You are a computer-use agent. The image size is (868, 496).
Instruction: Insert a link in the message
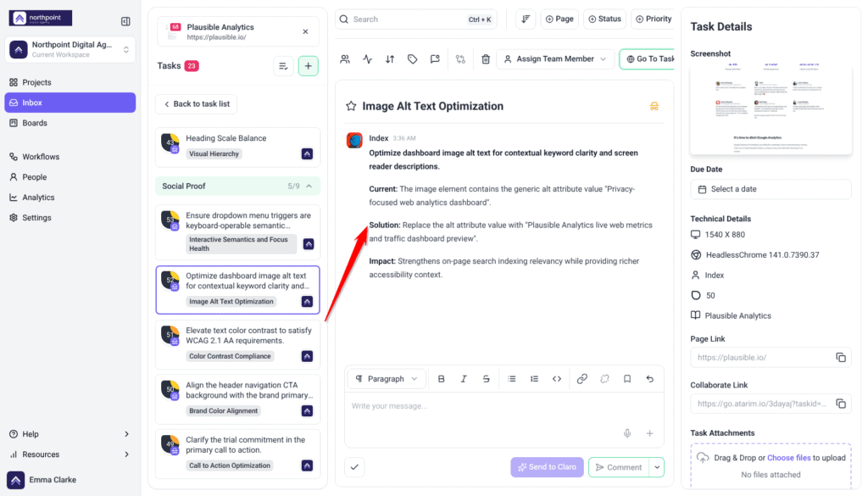click(581, 379)
